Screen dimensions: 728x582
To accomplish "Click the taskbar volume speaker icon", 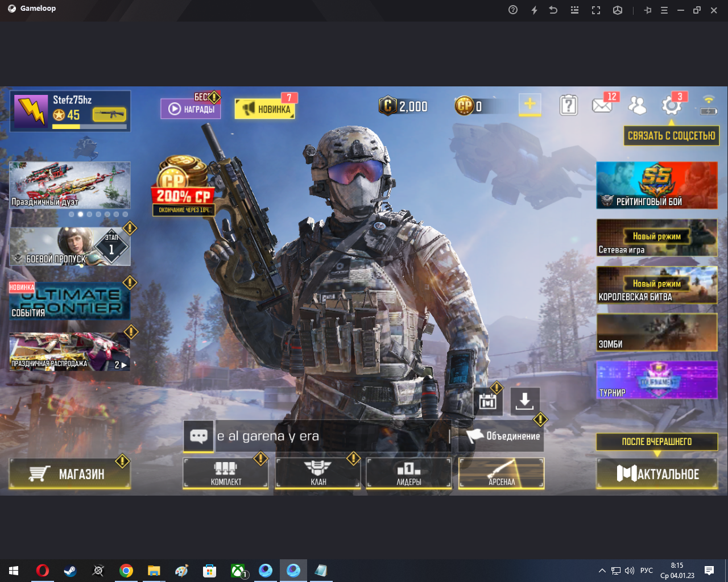I will (x=629, y=571).
